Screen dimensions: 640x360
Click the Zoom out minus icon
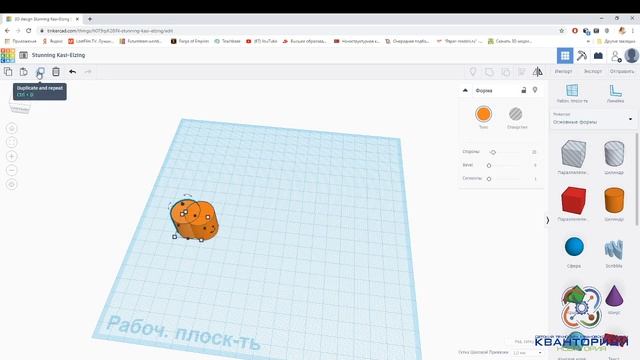[x=12, y=170]
